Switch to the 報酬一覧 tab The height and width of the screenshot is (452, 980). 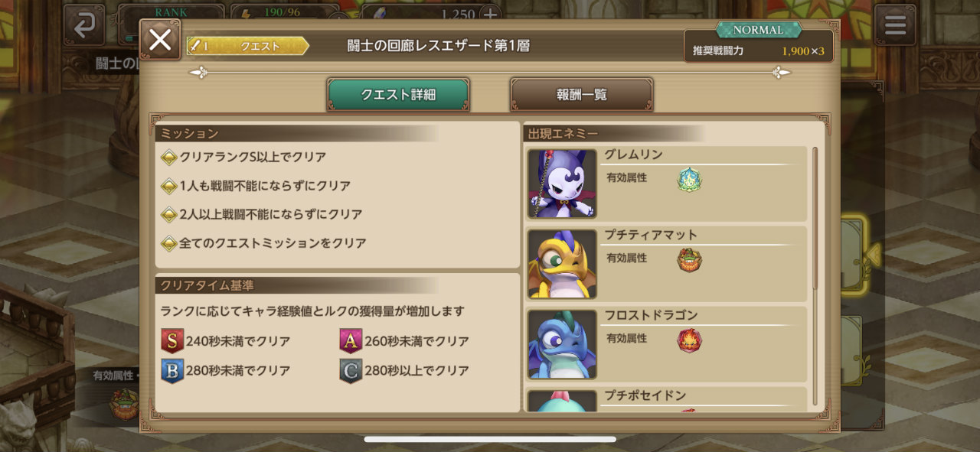pyautogui.click(x=582, y=95)
